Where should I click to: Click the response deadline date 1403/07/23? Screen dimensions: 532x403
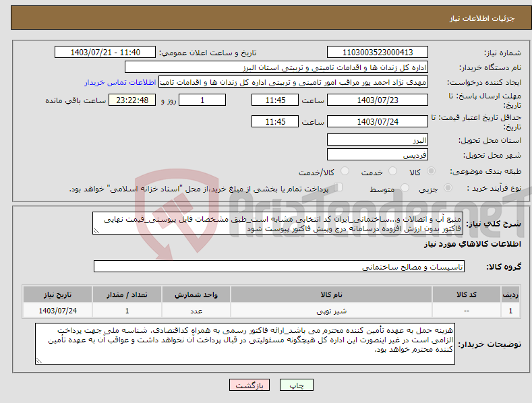(378, 100)
